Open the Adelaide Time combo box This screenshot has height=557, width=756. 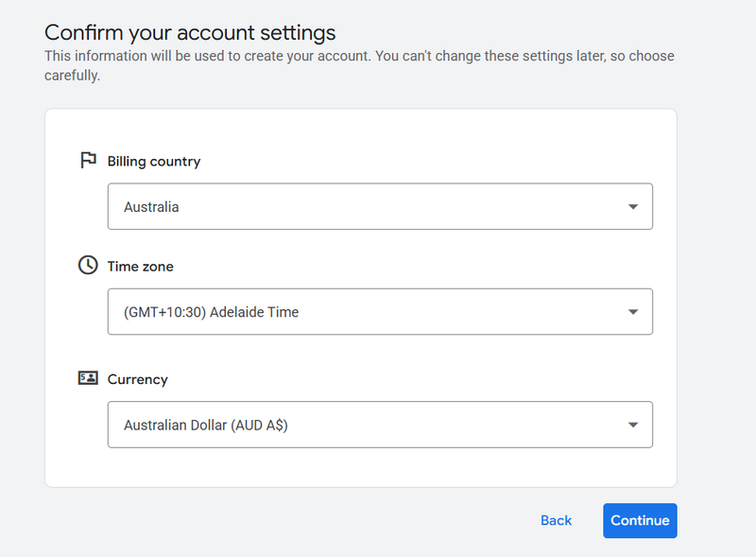378,312
